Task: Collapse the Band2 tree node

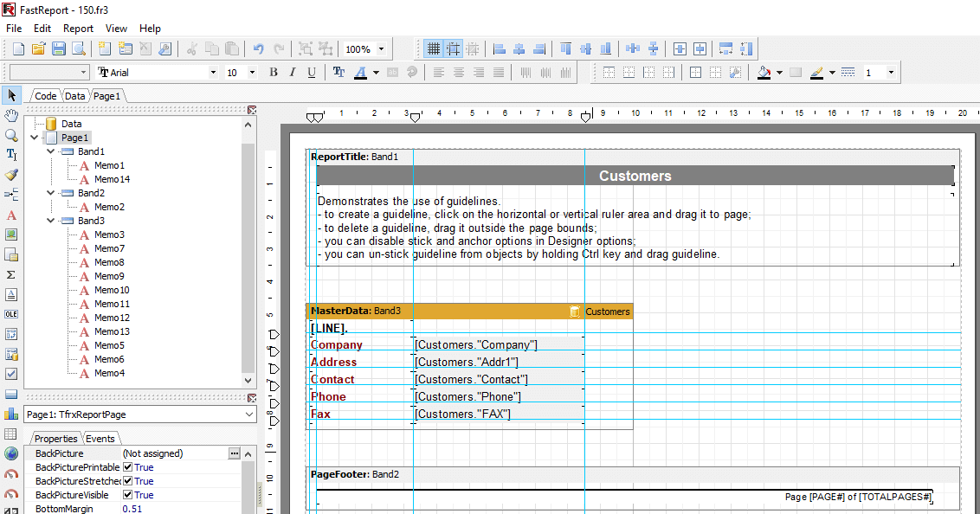Action: (50, 193)
